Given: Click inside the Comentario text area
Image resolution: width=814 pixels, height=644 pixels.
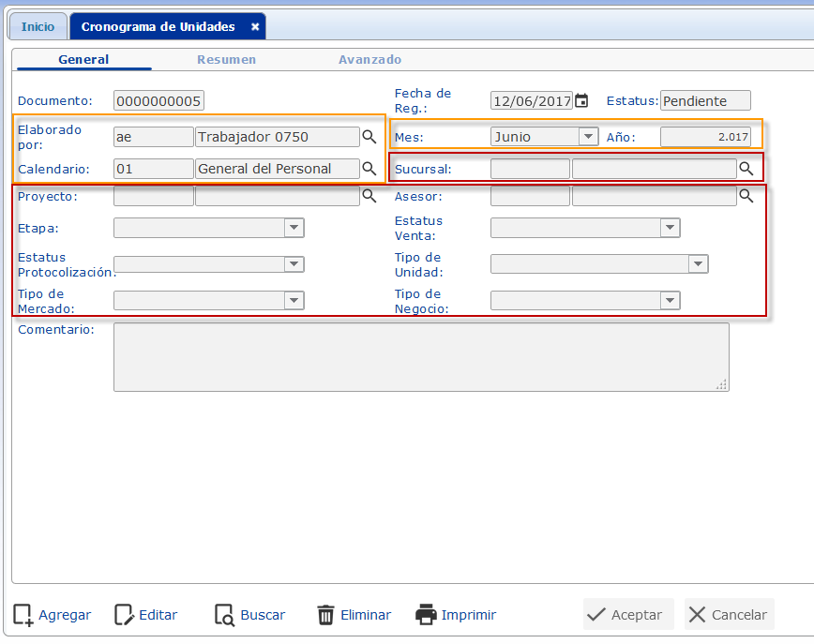Looking at the screenshot, I should (420, 356).
